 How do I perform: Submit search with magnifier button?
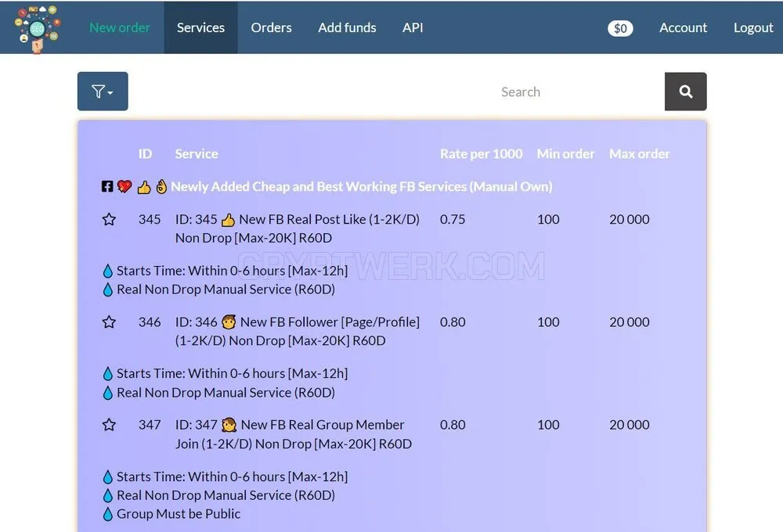pyautogui.click(x=685, y=92)
